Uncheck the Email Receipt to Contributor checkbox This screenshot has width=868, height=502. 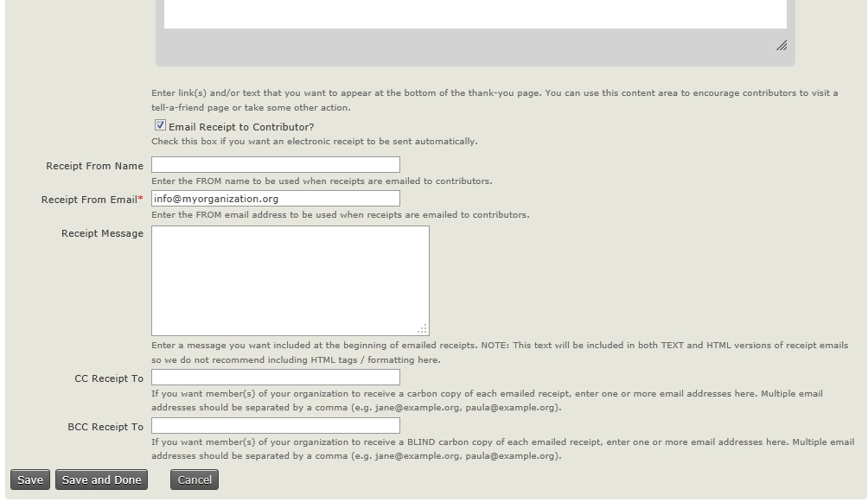pos(160,126)
